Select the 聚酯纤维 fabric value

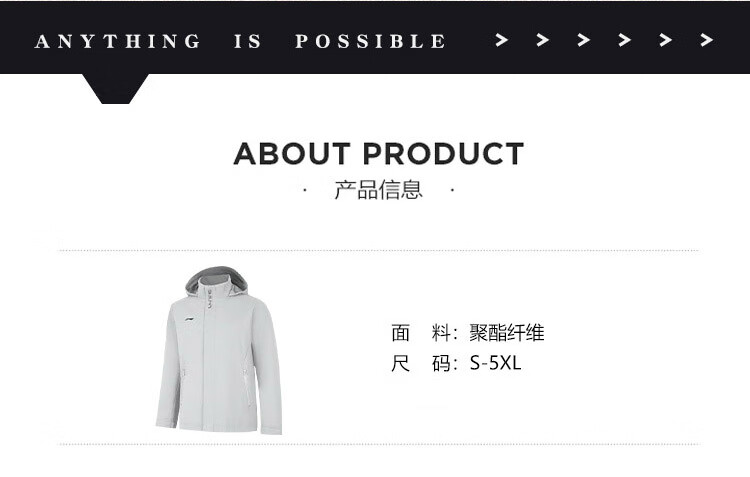coord(507,333)
